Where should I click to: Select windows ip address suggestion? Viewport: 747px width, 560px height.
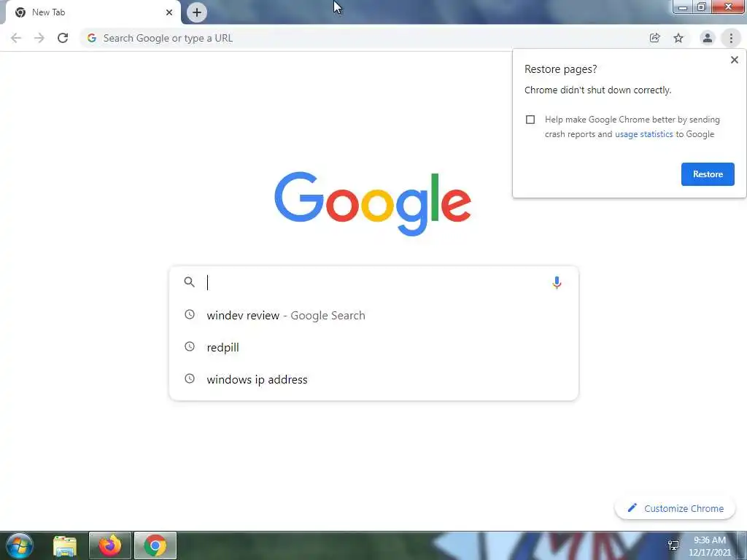pyautogui.click(x=374, y=379)
